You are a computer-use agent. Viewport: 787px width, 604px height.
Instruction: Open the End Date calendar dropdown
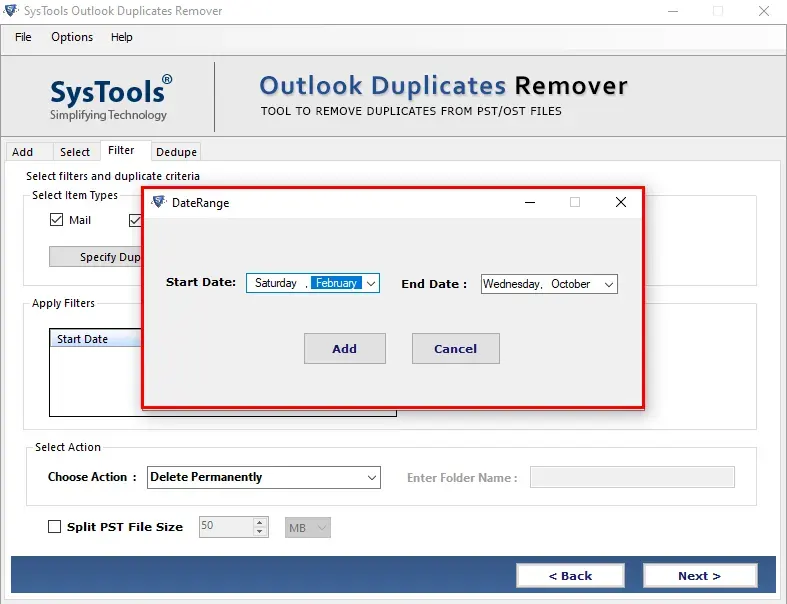point(609,284)
